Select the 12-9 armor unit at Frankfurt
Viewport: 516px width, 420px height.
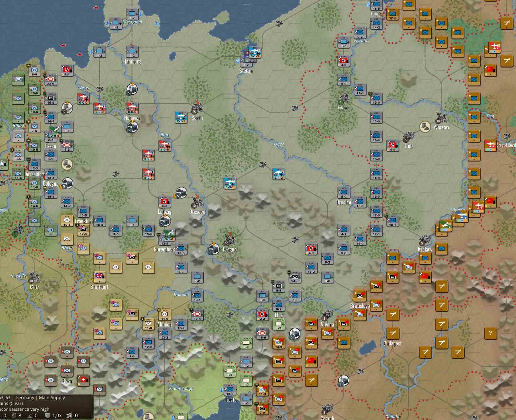83,230
